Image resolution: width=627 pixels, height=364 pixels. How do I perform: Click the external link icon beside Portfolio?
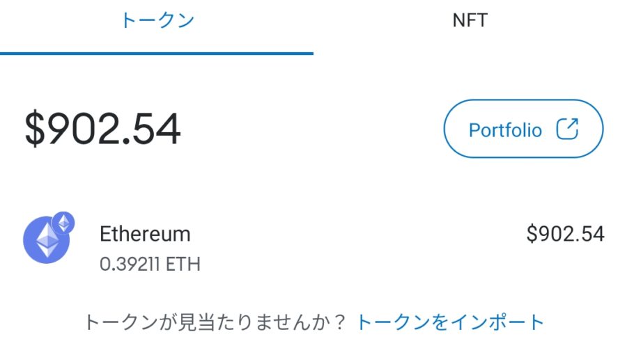568,129
